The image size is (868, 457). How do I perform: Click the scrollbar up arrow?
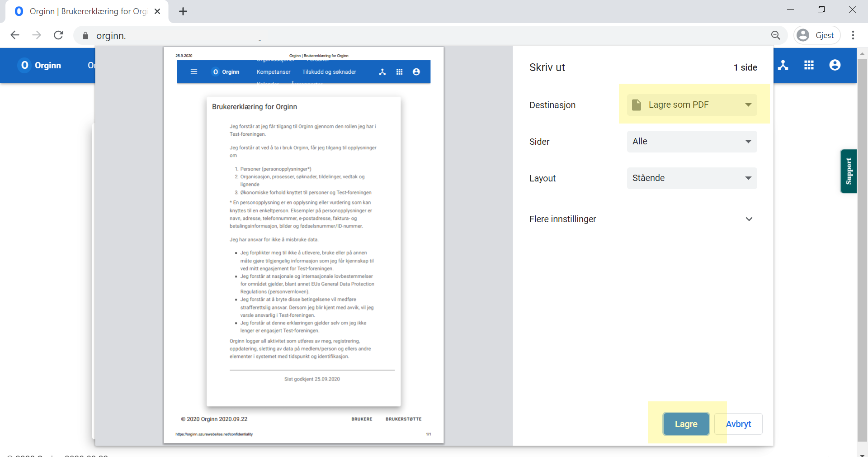[x=863, y=53]
